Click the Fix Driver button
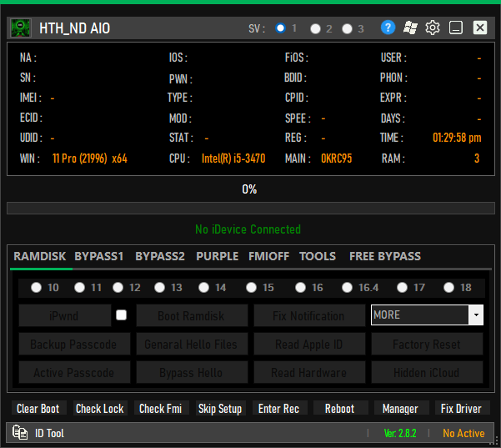The width and height of the screenshot is (501, 448). (x=462, y=408)
